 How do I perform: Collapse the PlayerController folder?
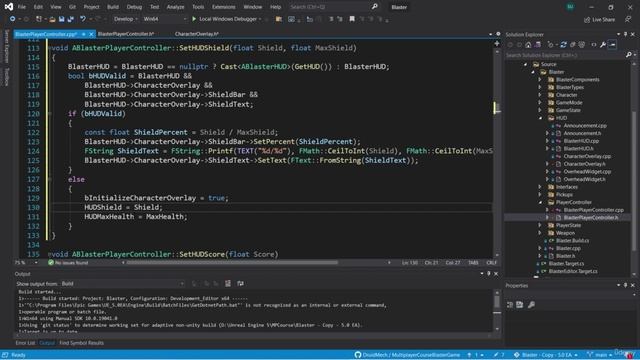(x=540, y=202)
